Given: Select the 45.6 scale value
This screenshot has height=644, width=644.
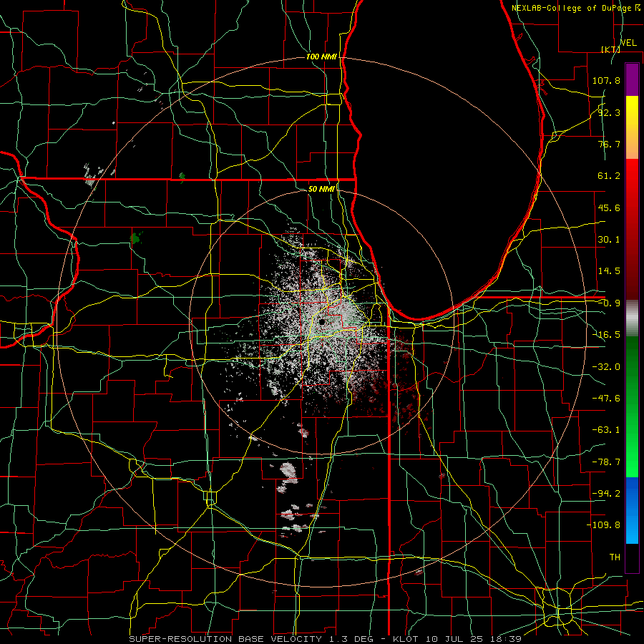Looking at the screenshot, I should (609, 208).
